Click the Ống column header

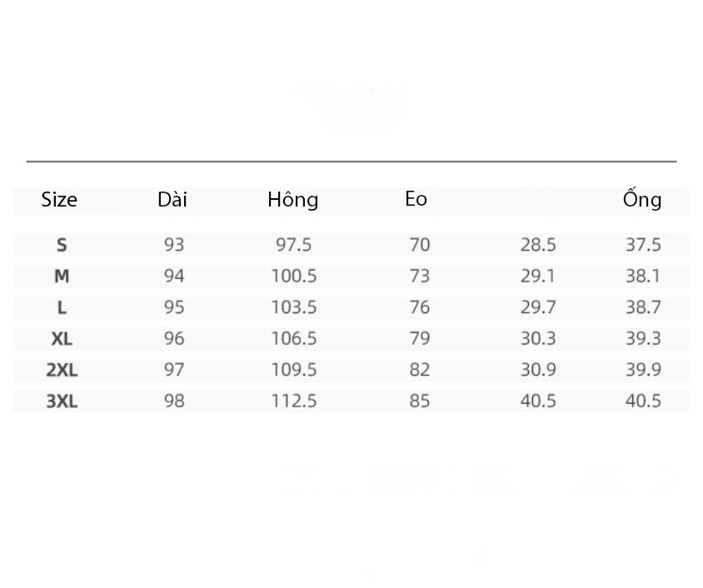(x=642, y=198)
